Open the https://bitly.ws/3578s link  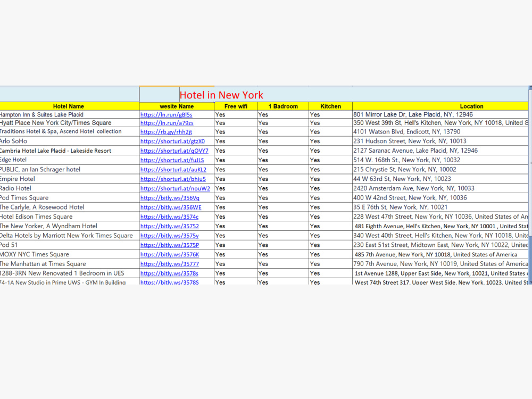169,273
